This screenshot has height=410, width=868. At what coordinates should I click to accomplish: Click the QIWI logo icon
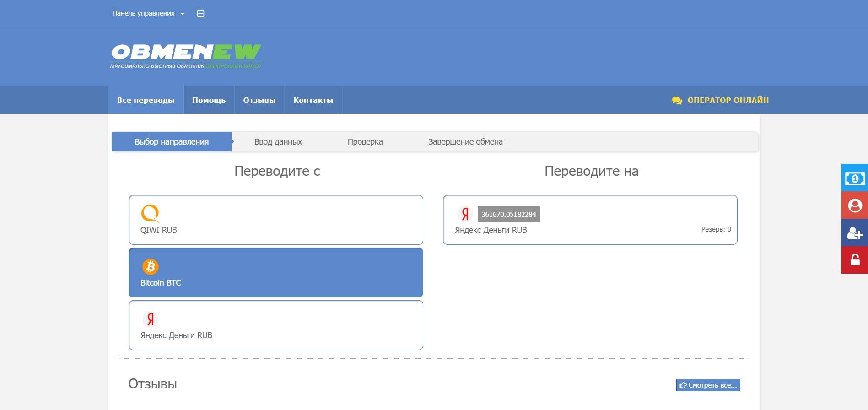click(x=150, y=213)
